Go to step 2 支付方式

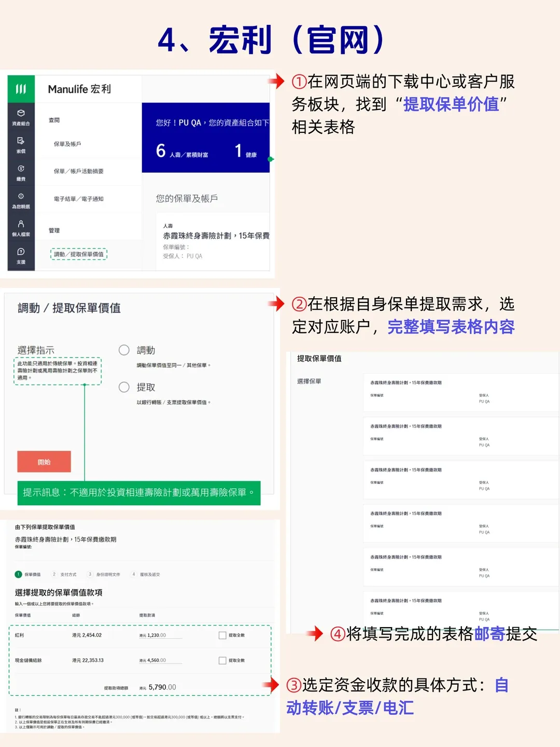tap(64, 574)
